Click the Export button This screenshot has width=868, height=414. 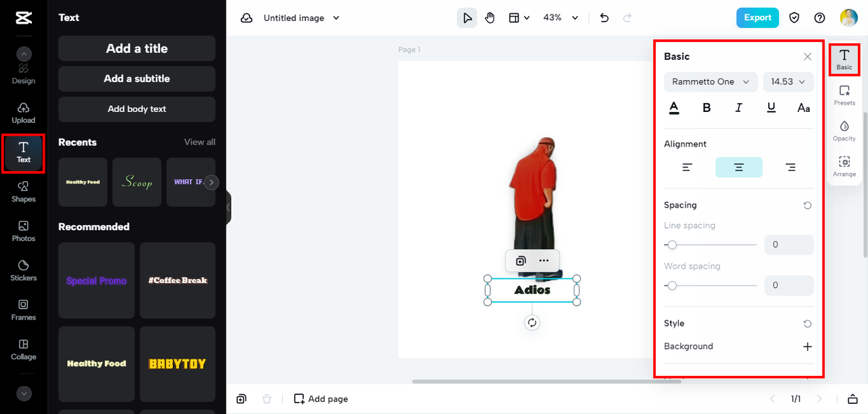pyautogui.click(x=757, y=18)
